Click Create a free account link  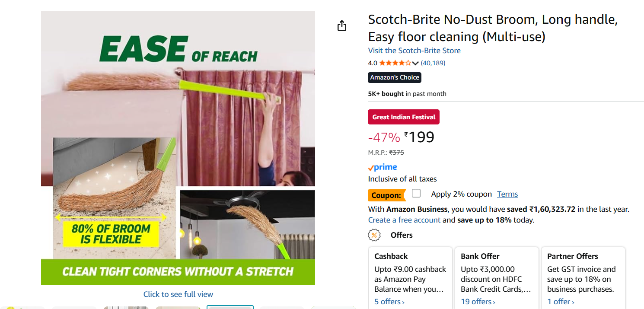point(404,220)
